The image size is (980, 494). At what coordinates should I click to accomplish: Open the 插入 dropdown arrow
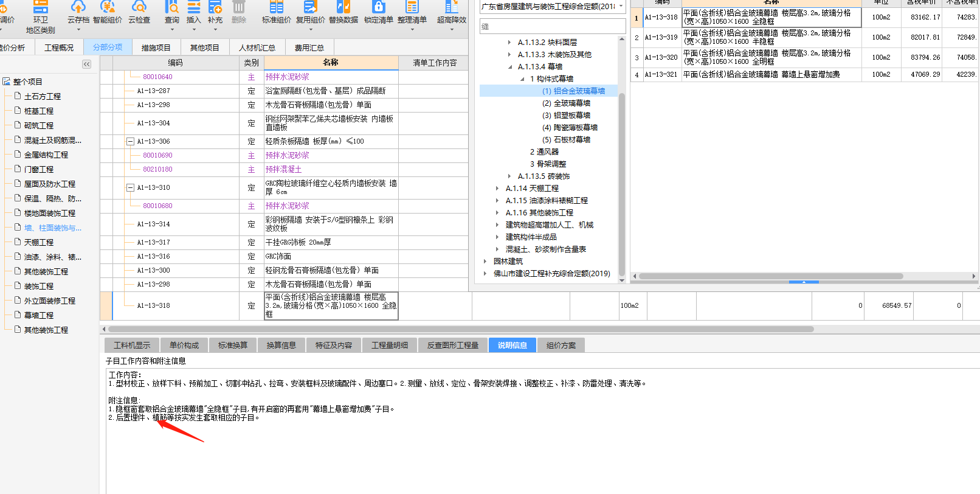[193, 29]
